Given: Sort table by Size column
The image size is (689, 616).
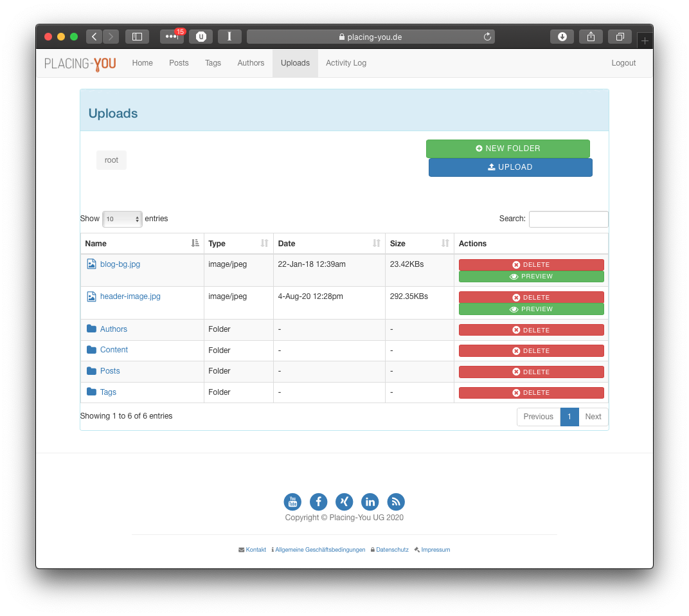Looking at the screenshot, I should [419, 244].
